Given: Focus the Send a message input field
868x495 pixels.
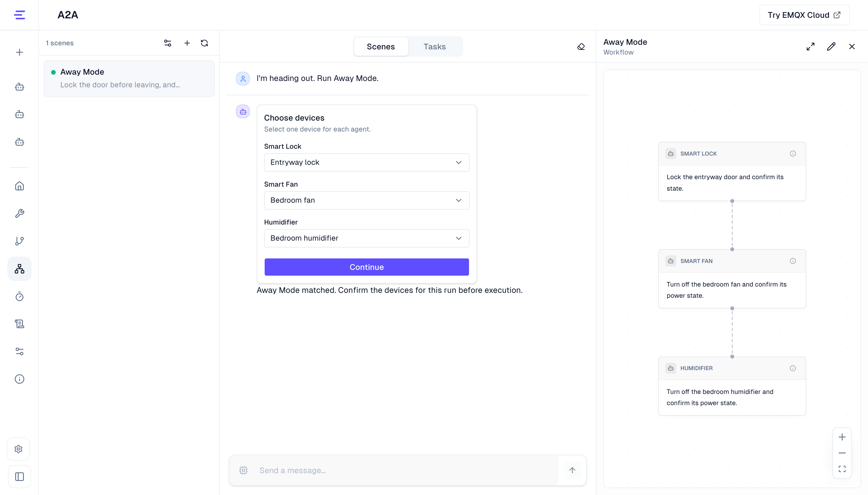Looking at the screenshot, I should coord(406,471).
